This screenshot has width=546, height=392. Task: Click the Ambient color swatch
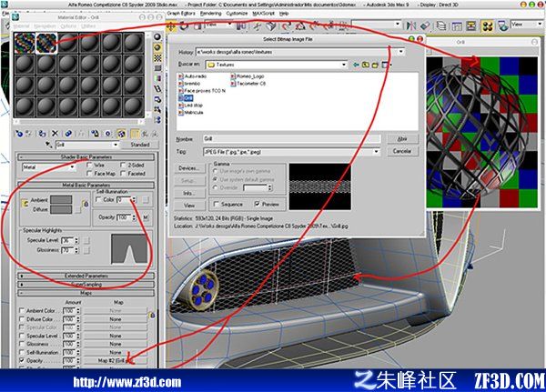(61, 199)
